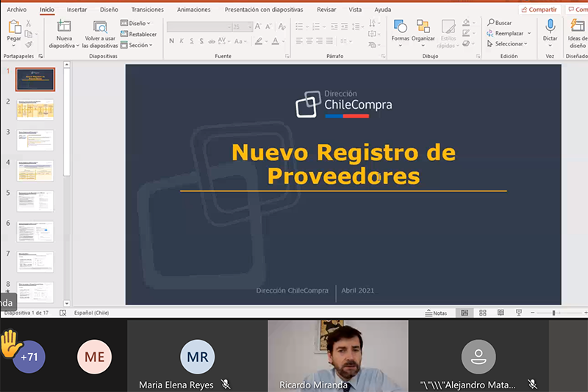Click the Dictar microphone icon
The width and height of the screenshot is (588, 392).
[550, 26]
